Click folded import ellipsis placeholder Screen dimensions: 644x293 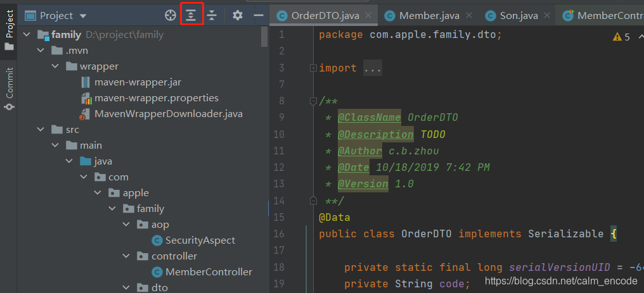[x=373, y=68]
